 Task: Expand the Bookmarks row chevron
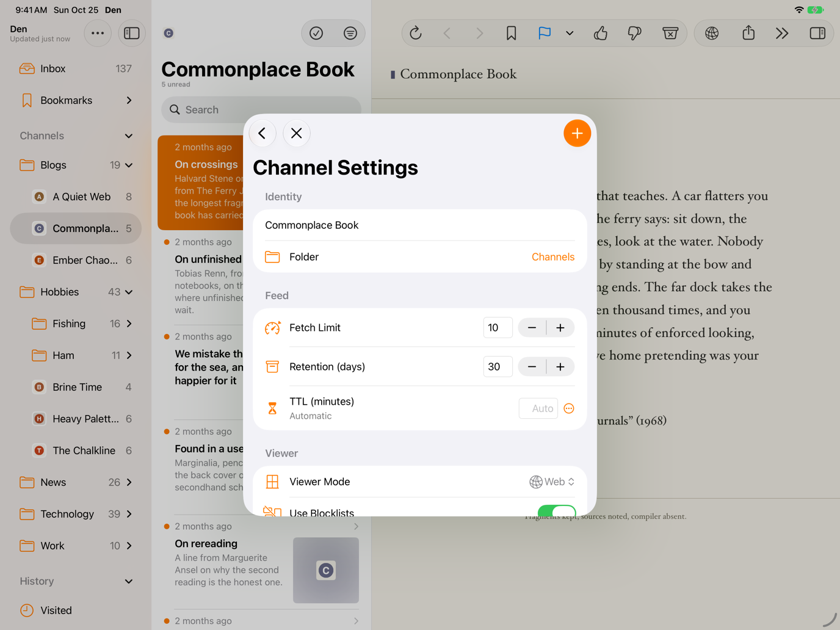click(x=129, y=100)
